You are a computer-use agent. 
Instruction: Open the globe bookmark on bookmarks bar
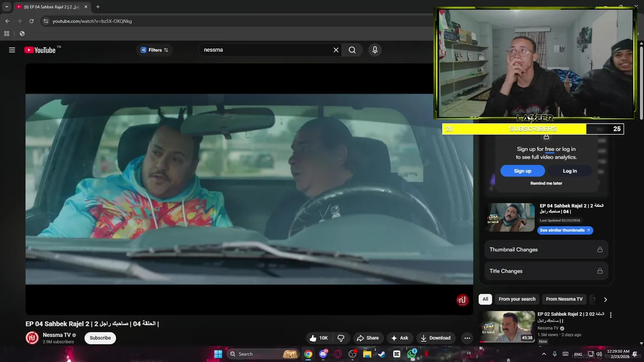coord(22,34)
